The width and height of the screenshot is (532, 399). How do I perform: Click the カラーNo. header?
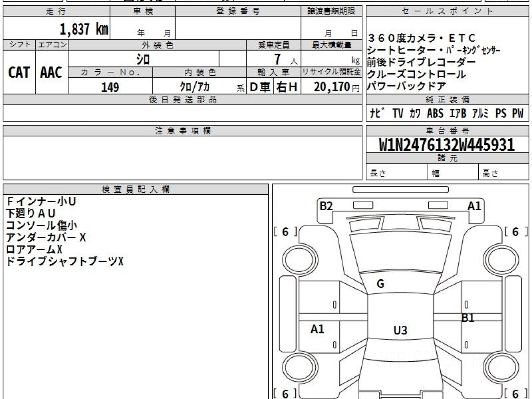click(x=110, y=72)
